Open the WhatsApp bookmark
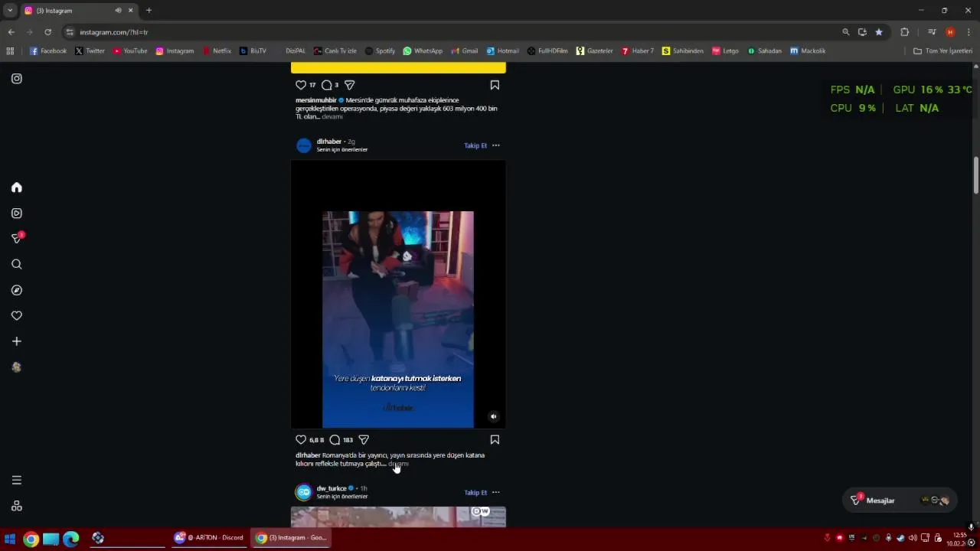The image size is (980, 551). (x=423, y=51)
